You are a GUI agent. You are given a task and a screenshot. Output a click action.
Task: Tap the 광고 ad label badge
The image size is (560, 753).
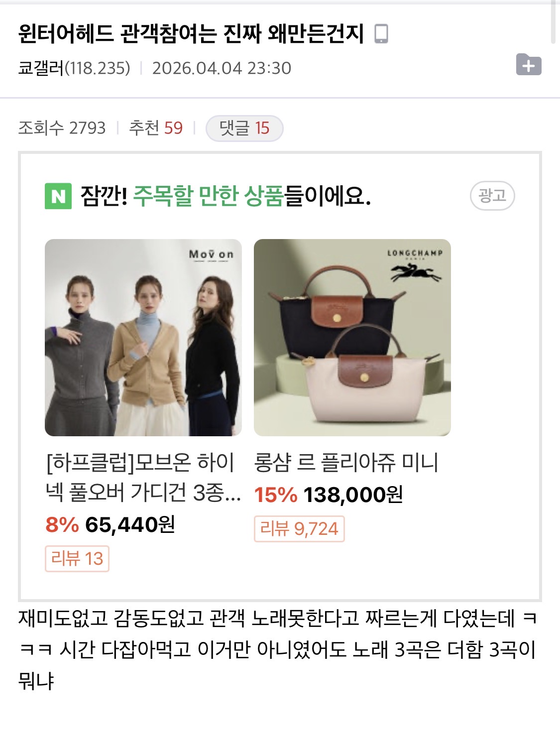click(x=492, y=196)
